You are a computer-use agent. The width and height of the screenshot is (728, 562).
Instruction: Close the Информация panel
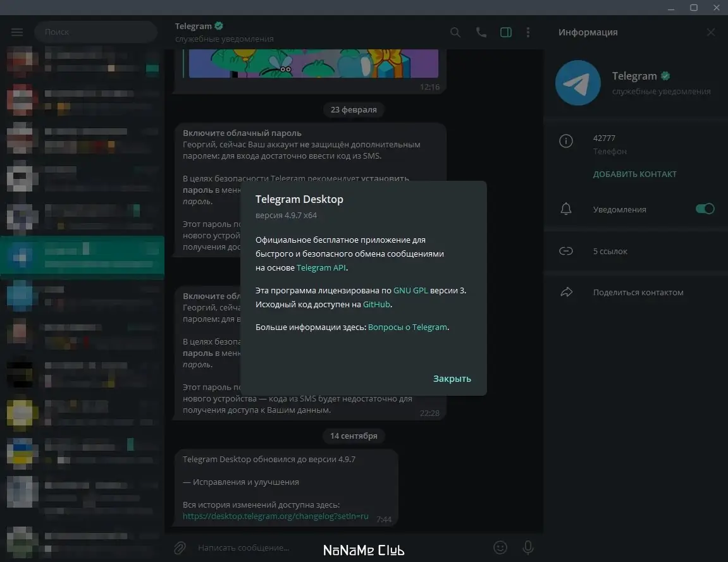711,32
